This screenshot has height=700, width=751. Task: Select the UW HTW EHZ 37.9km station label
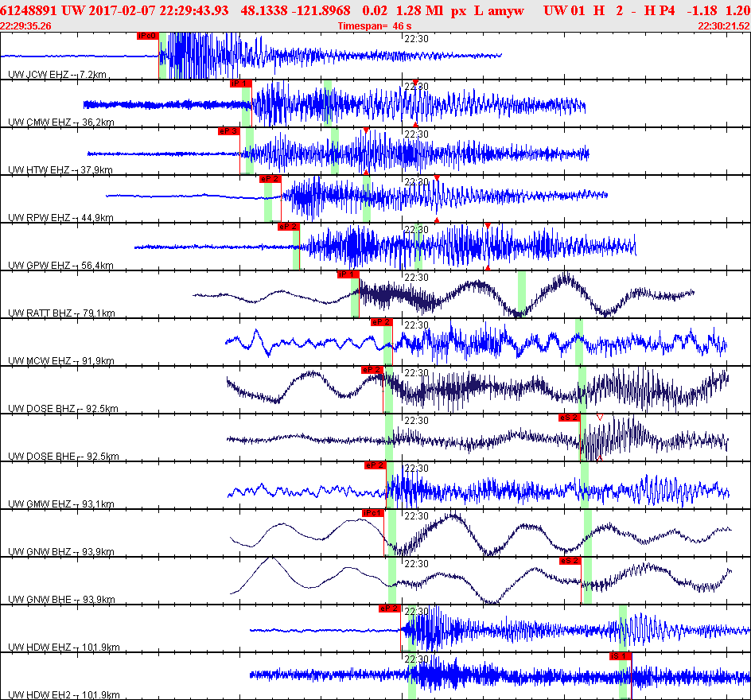[x=60, y=170]
